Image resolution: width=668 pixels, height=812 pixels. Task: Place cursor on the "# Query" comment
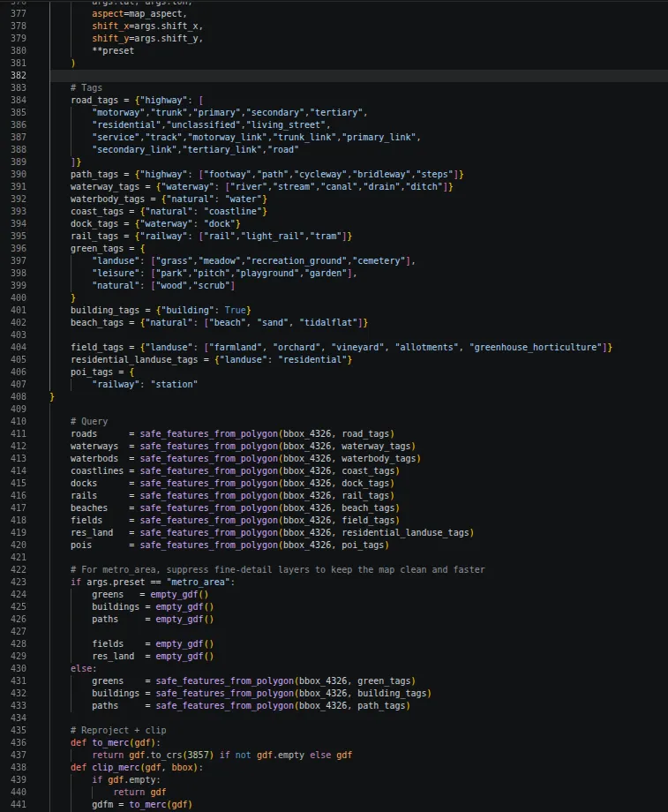(89, 422)
